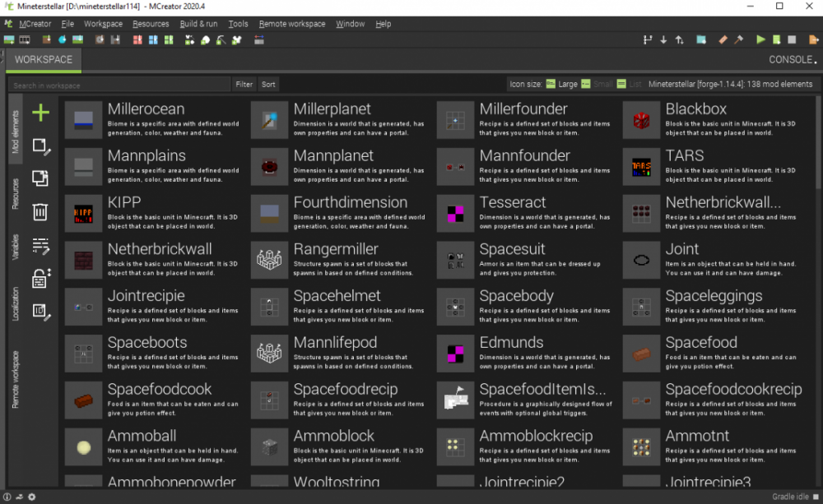
Task: Click the gray stop square icon
Action: (792, 39)
